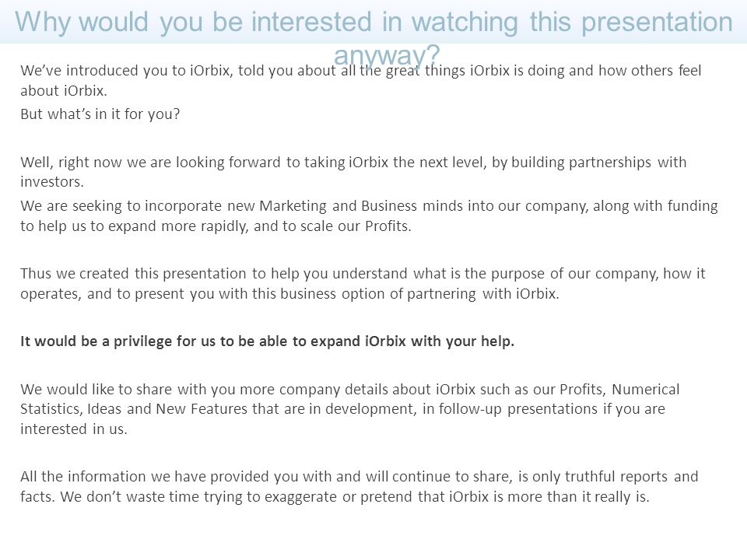Image resolution: width=747 pixels, height=560 pixels.
Task: Click the line starting 'We are seeking to incorporate'
Action: [369, 206]
